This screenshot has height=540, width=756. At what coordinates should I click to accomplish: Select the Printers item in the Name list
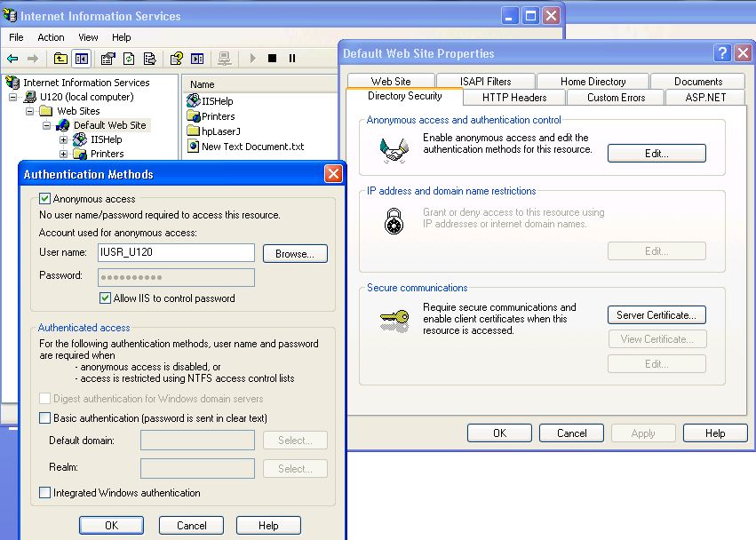tap(211, 116)
